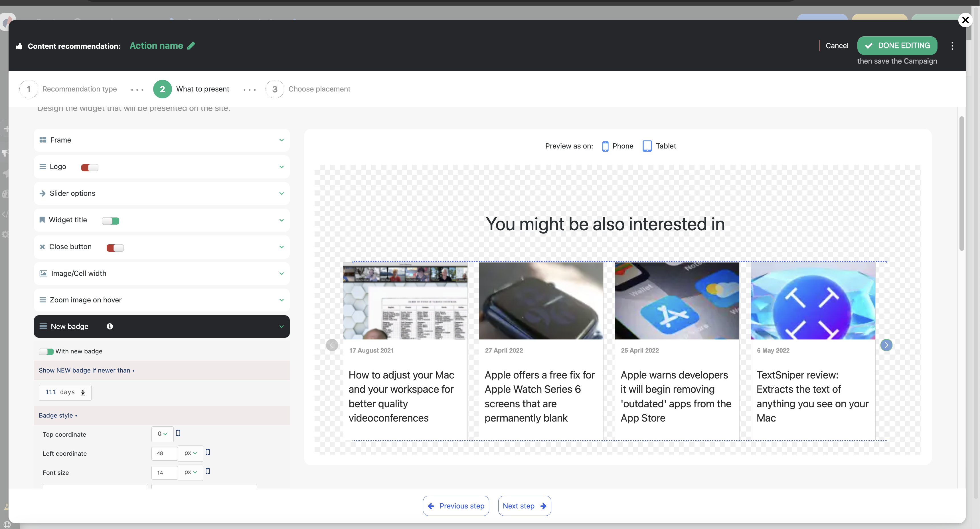Click the date '6 May 2022'

coord(773,350)
